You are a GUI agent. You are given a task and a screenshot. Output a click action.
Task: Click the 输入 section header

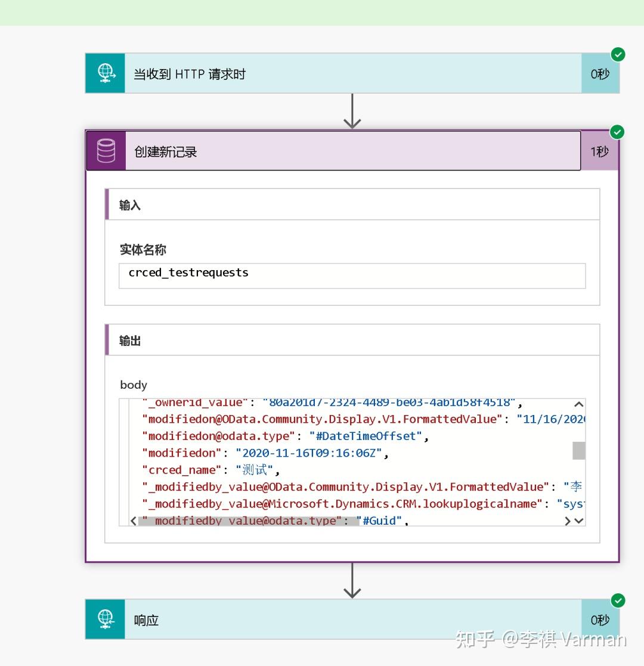point(352,205)
